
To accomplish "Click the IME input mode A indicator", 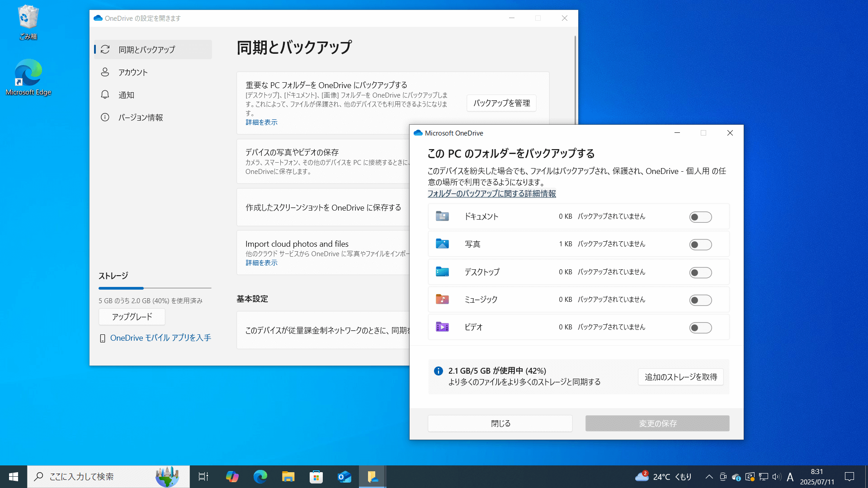I will coord(790,477).
